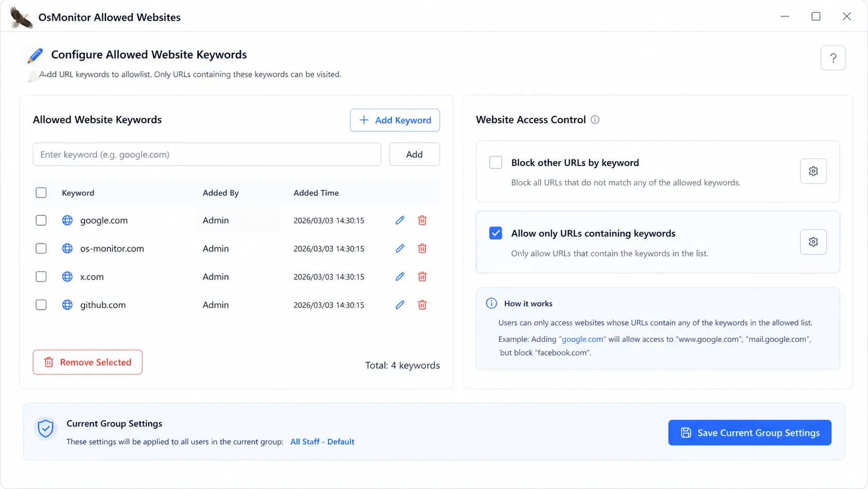Click the pencil icon for x.com
Screen dimensions: 868x489
click(400, 276)
